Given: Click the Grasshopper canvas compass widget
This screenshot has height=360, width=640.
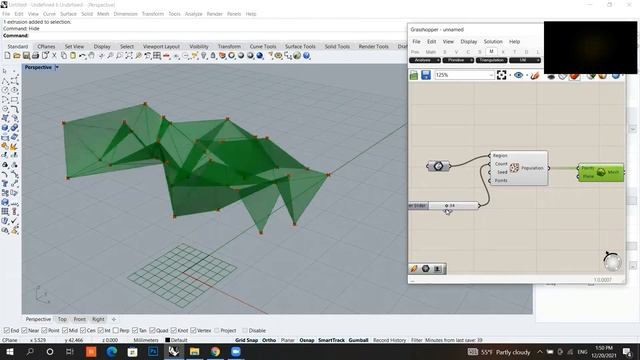Looking at the screenshot, I should [612, 262].
